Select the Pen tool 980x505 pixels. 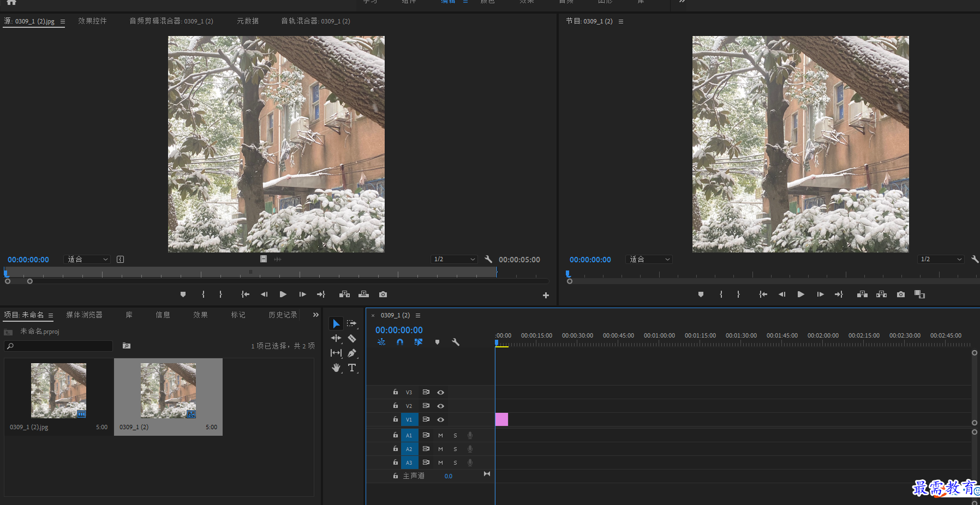[352, 353]
